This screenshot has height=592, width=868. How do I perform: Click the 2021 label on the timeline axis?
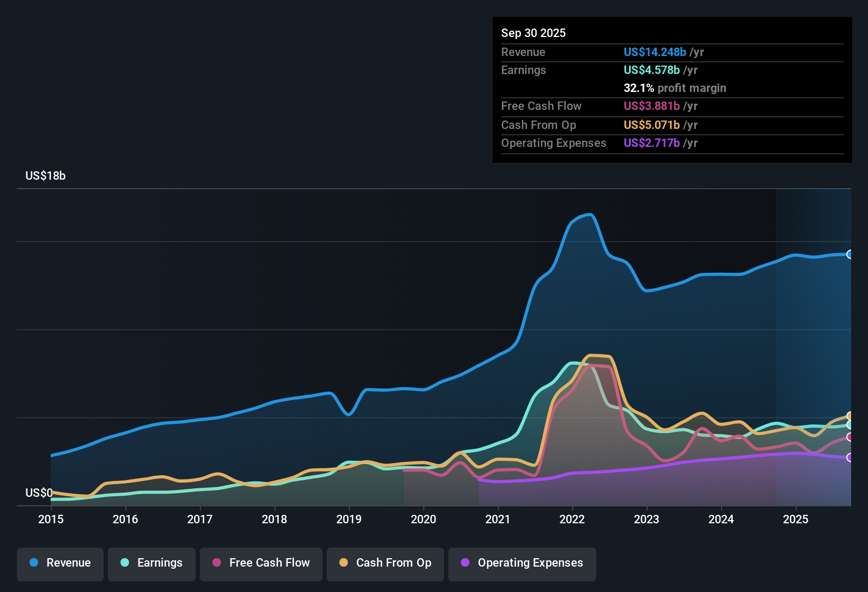[497, 520]
